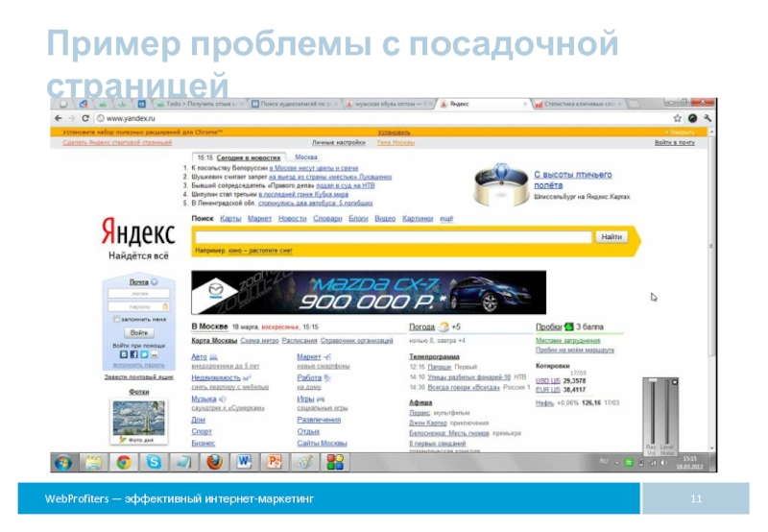
Task: Open 'Пробки' traffic link
Action: tap(548, 326)
